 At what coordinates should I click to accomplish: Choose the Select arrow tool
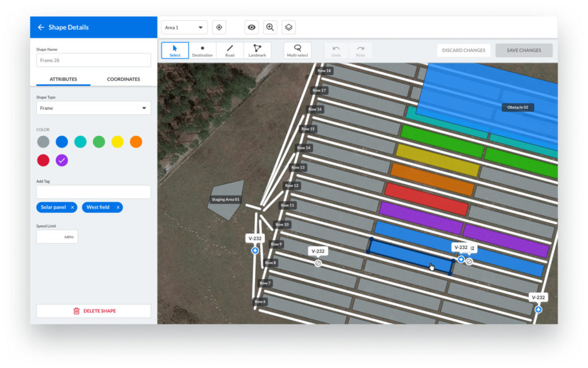coord(175,51)
